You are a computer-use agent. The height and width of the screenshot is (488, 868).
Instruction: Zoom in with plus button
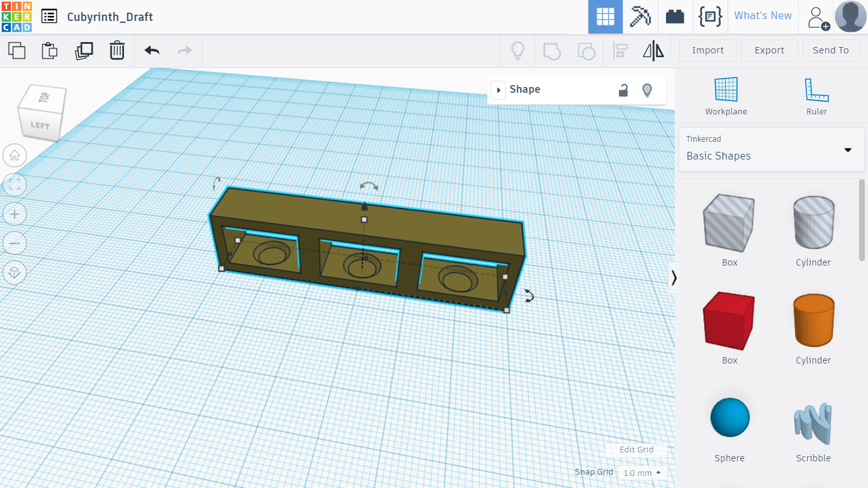pyautogui.click(x=15, y=214)
